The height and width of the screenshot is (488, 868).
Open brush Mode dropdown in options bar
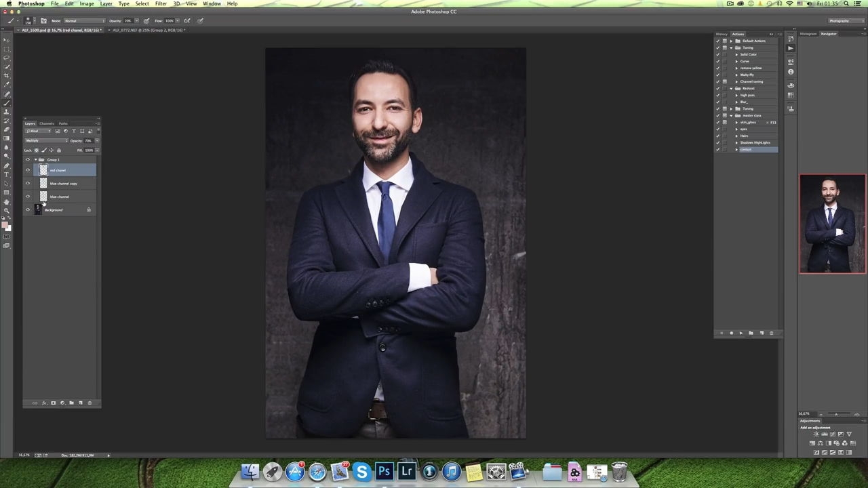coord(85,21)
